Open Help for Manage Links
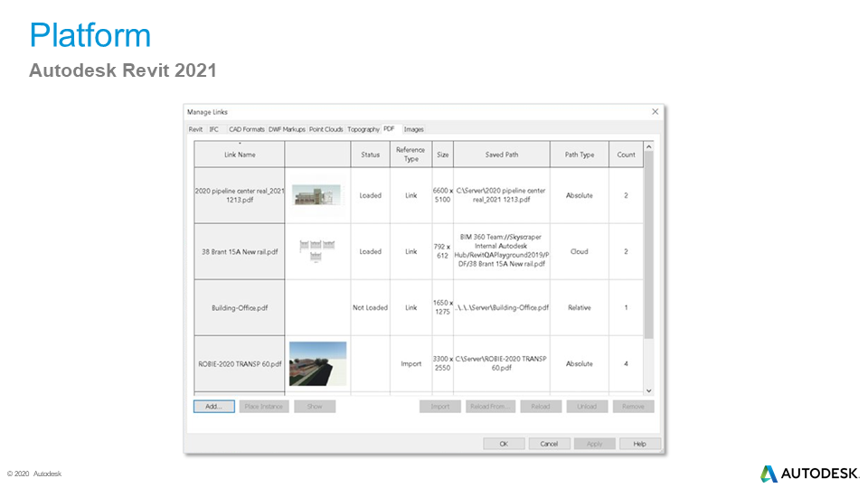Viewport: 868px width, 488px height. pyautogui.click(x=639, y=444)
